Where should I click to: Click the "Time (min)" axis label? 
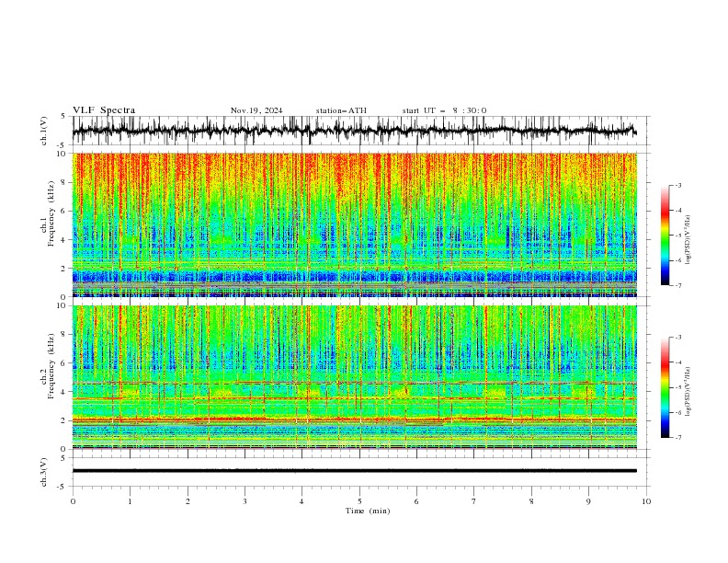click(368, 511)
